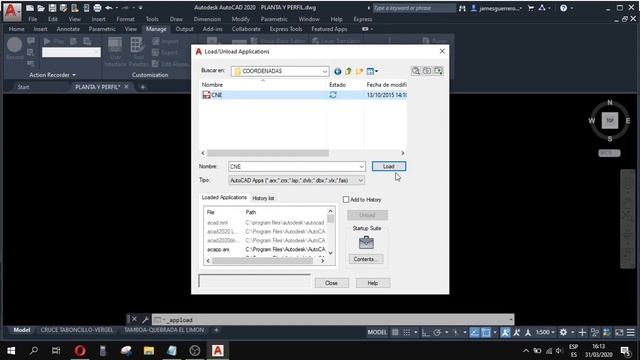This screenshot has width=640, height=360.
Task: Close the command line with the X icon
Action: click(134, 319)
